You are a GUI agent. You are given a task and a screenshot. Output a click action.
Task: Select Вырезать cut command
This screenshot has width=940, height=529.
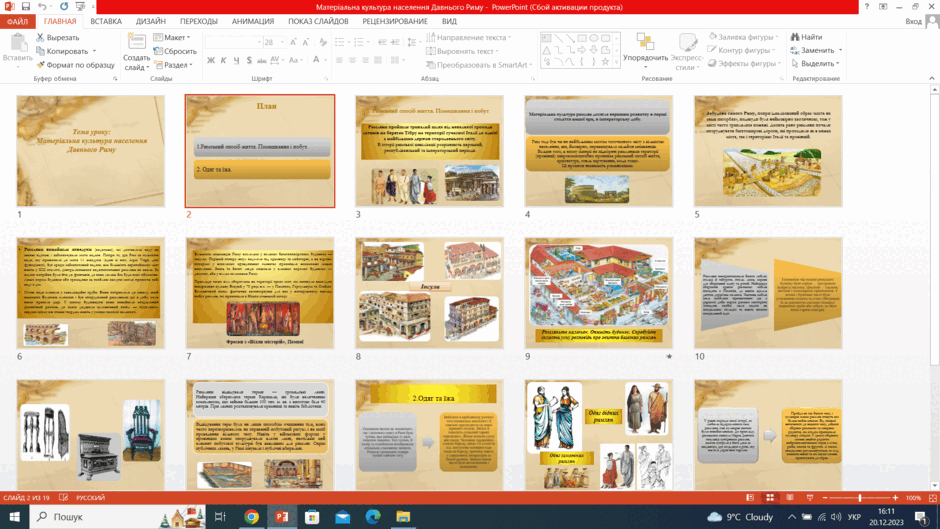(57, 37)
